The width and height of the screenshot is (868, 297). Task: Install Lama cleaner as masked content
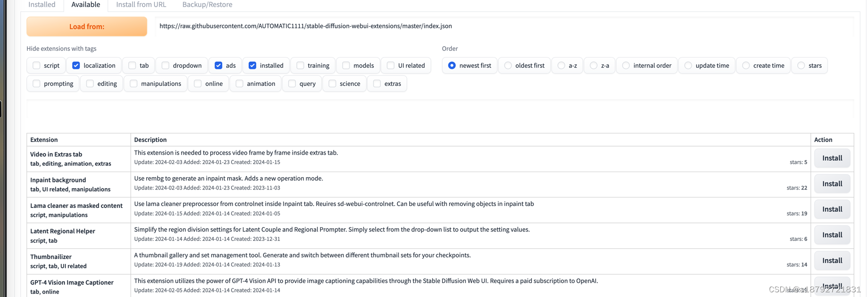pos(832,209)
